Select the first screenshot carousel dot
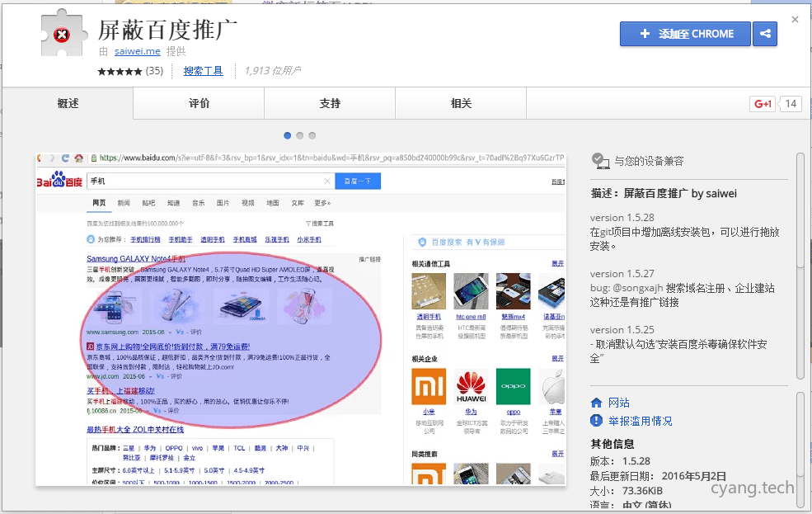The width and height of the screenshot is (812, 514). (287, 134)
